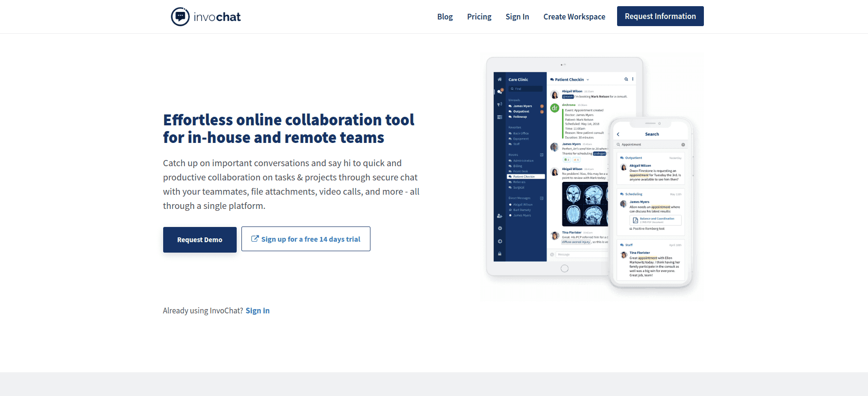
Task: Click the 'Already using InvoChat?' text
Action: [x=203, y=311]
